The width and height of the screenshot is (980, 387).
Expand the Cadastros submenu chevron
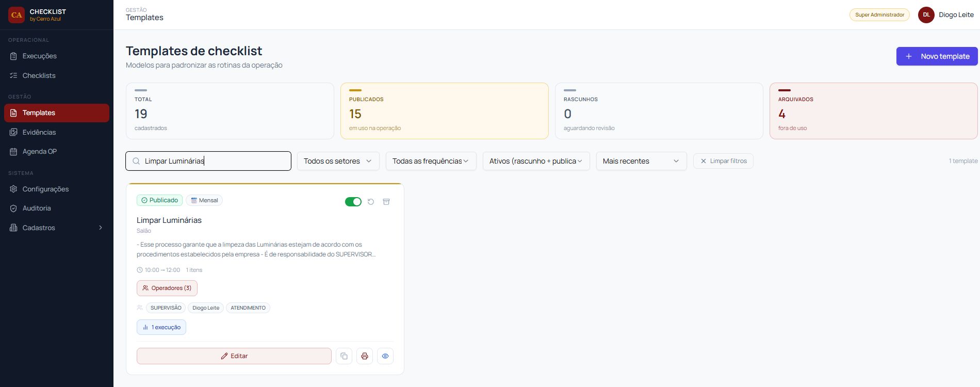coord(101,228)
